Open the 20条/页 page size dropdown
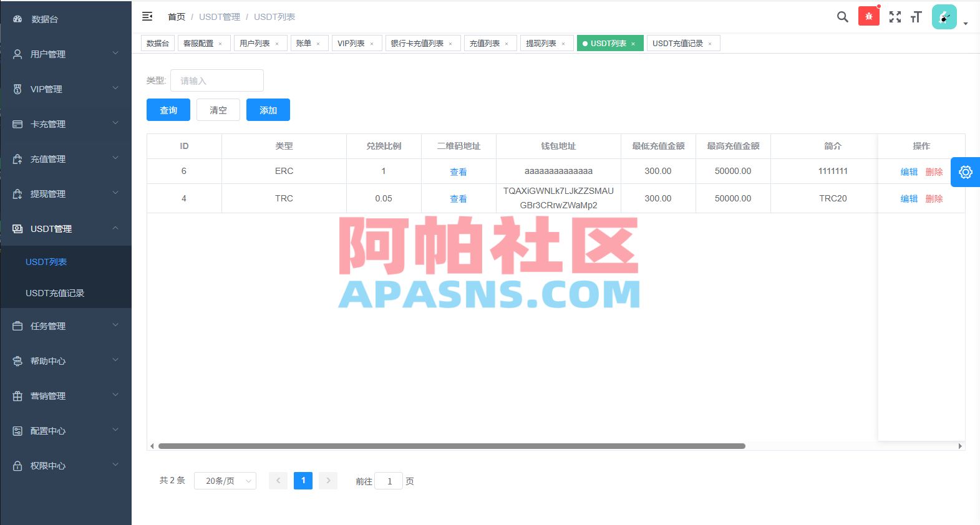The height and width of the screenshot is (525, 980). 225,481
